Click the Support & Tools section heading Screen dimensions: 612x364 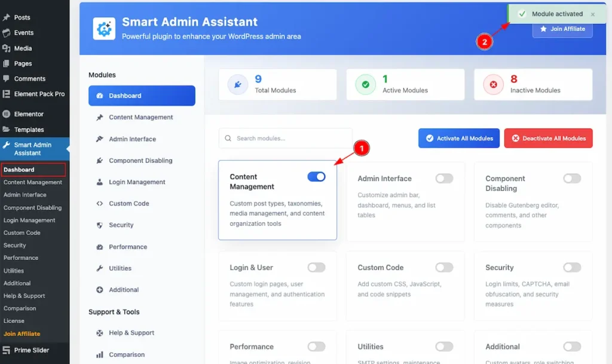pos(114,312)
